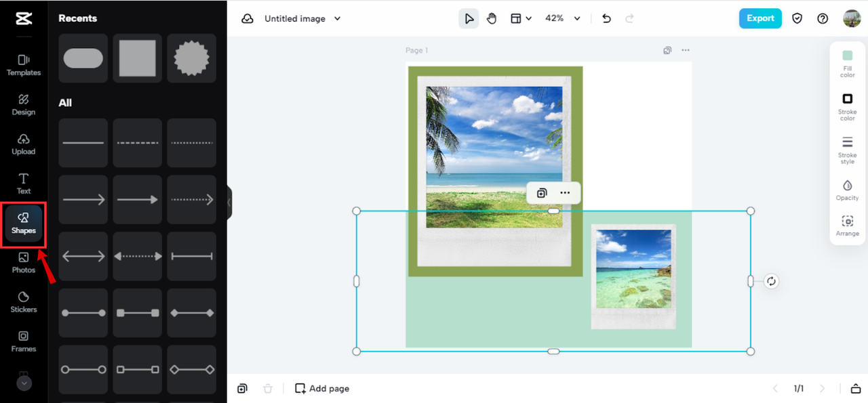Add the solid straight line shape

point(83,143)
